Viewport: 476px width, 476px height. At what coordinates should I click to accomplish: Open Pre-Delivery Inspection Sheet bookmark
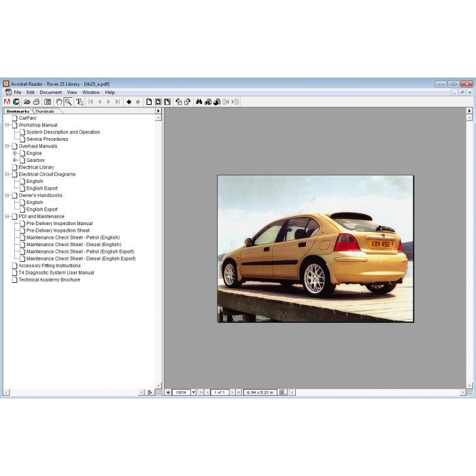coord(58,230)
